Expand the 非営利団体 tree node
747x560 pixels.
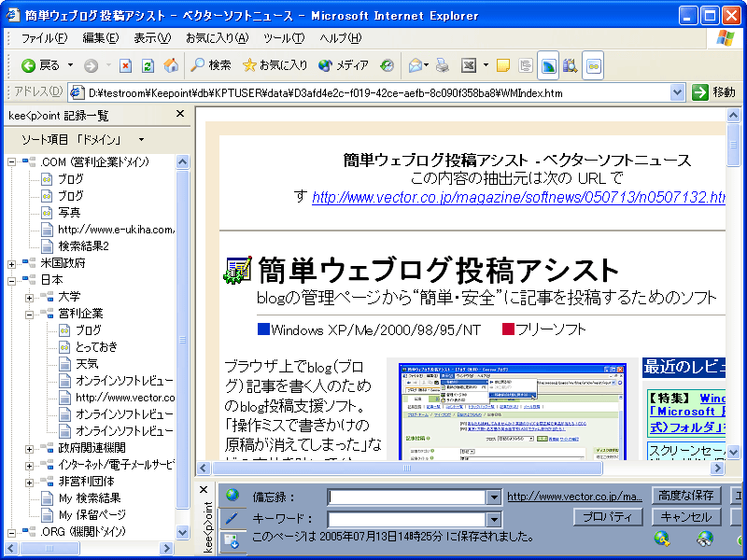[x=29, y=483]
